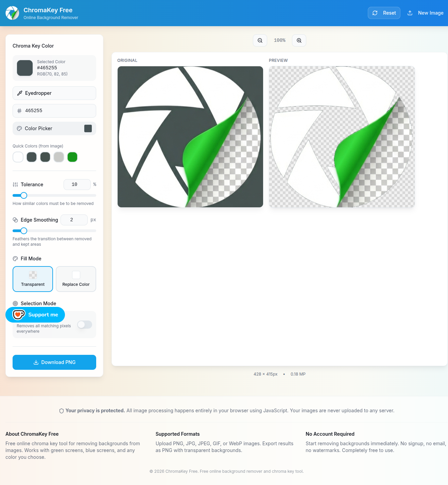Click the PREVIEW label
The height and width of the screenshot is (485, 448).
click(278, 60)
